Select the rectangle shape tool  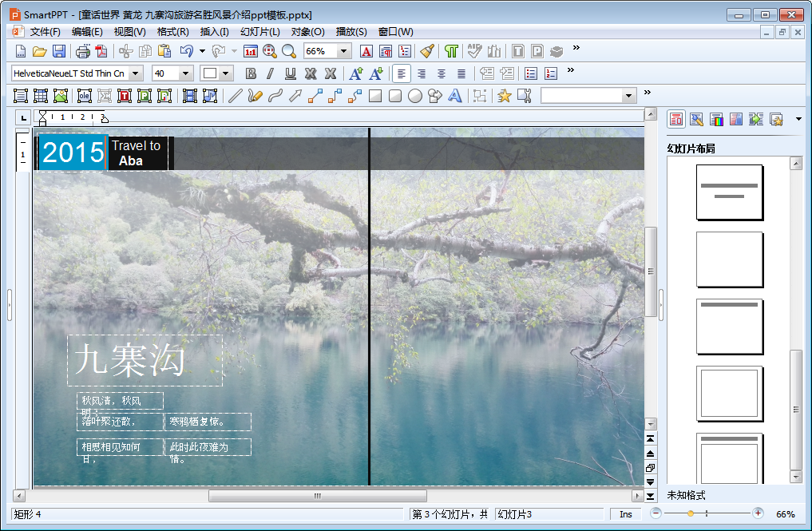coord(375,96)
